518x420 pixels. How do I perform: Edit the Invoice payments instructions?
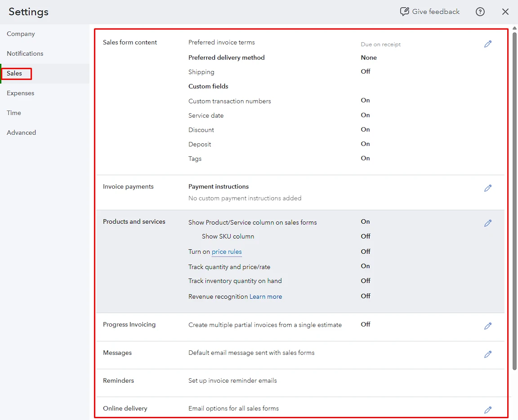[488, 188]
